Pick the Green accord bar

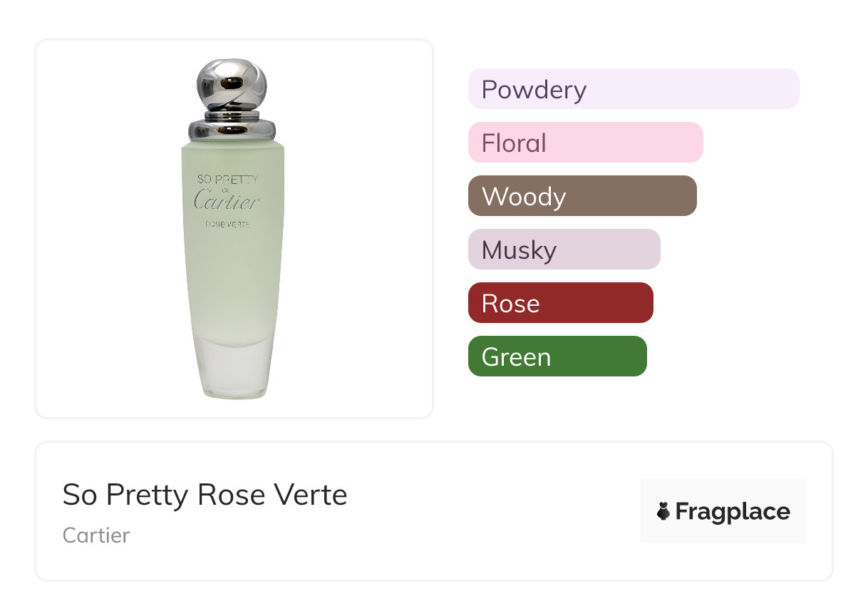(x=557, y=356)
